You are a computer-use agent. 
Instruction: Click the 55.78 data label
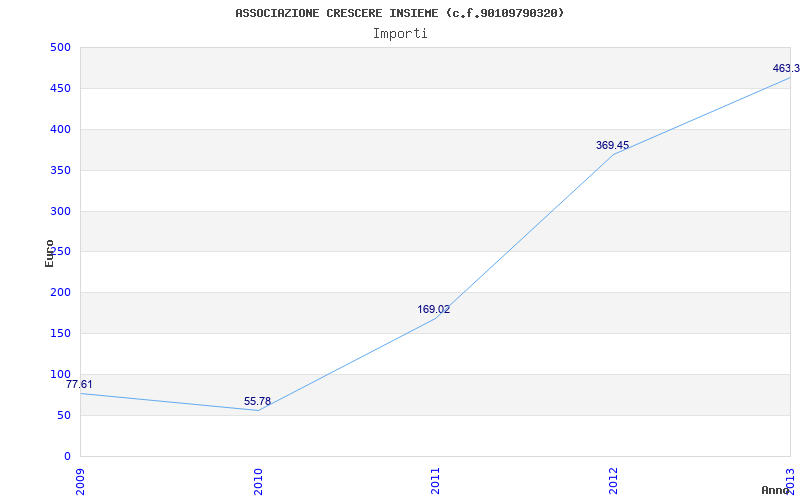click(257, 401)
